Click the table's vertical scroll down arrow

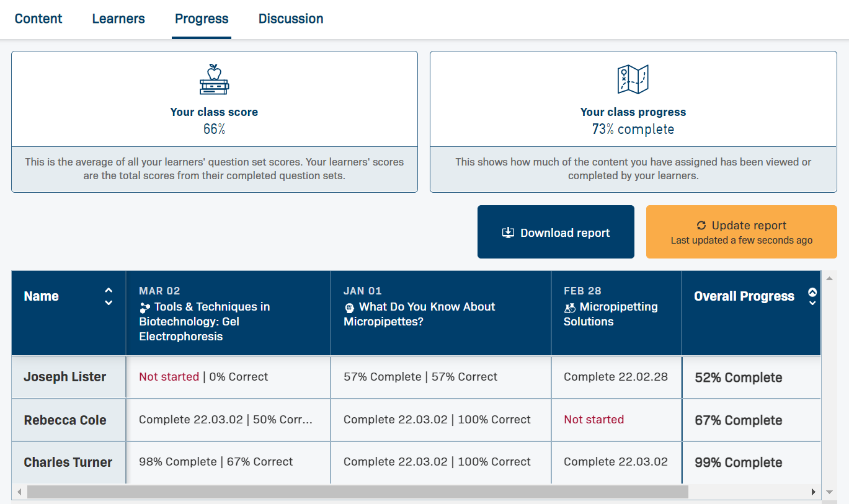click(829, 492)
